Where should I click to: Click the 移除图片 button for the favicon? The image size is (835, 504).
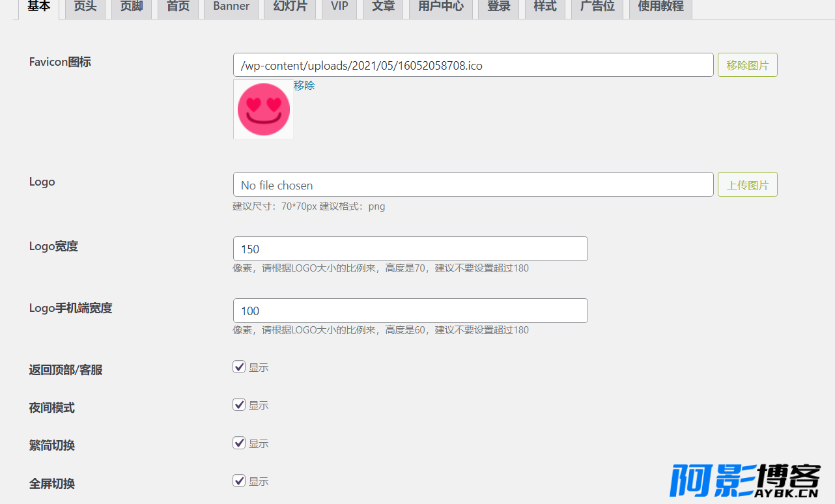coord(747,65)
